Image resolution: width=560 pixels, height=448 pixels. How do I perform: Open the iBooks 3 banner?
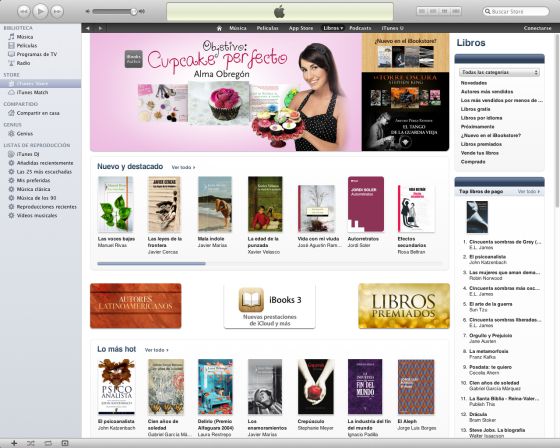(x=270, y=306)
